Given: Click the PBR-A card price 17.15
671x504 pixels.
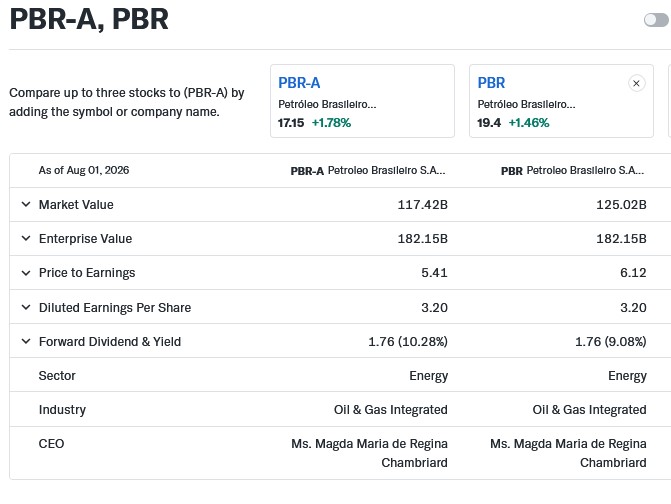Looking at the screenshot, I should [291, 123].
